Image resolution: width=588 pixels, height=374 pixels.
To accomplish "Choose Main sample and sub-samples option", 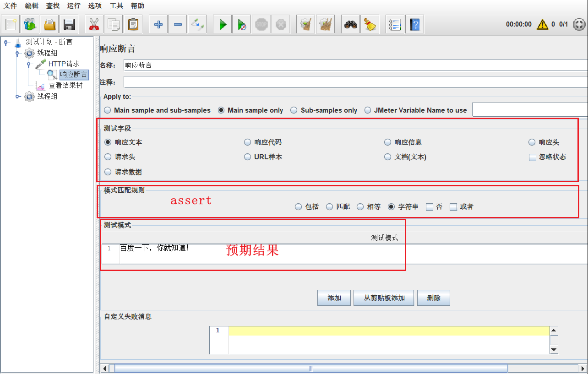I will pyautogui.click(x=108, y=110).
